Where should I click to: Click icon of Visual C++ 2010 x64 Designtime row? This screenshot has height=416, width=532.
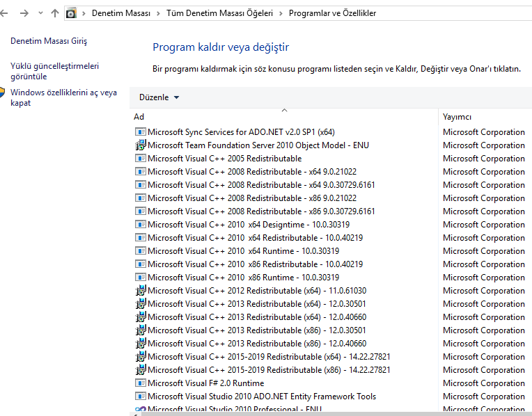click(141, 225)
